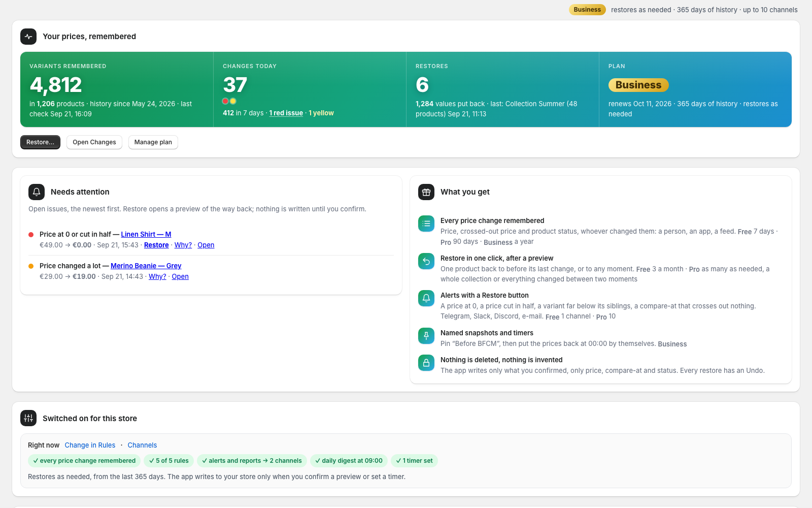Follow the Channels link
Image resolution: width=812 pixels, height=508 pixels.
pyautogui.click(x=142, y=445)
